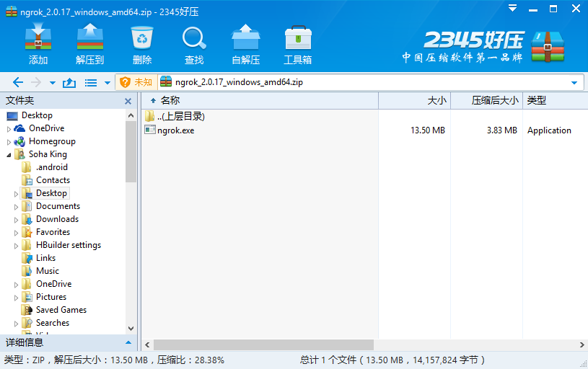Open the title bar menu dropdown triangle
The width and height of the screenshot is (588, 369).
(512, 8)
